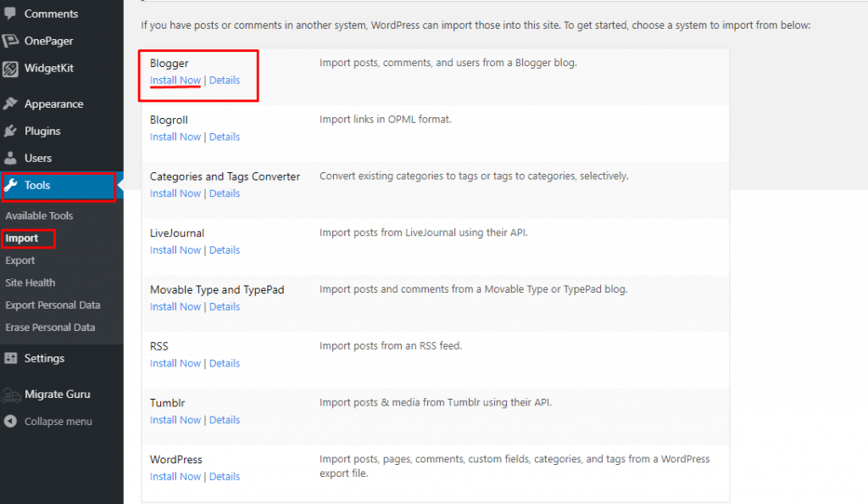The width and height of the screenshot is (868, 504).
Task: Click the Collapse menu arrow icon
Action: (x=10, y=422)
